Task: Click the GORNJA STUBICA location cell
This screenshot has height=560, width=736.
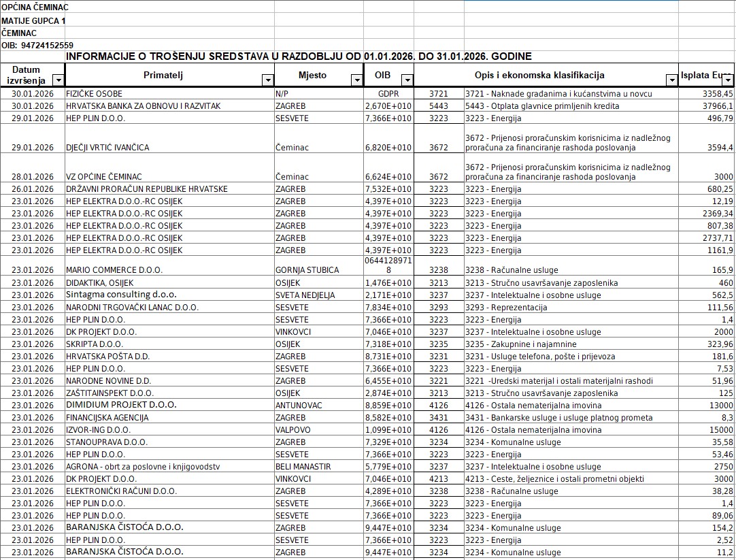Action: [307, 270]
